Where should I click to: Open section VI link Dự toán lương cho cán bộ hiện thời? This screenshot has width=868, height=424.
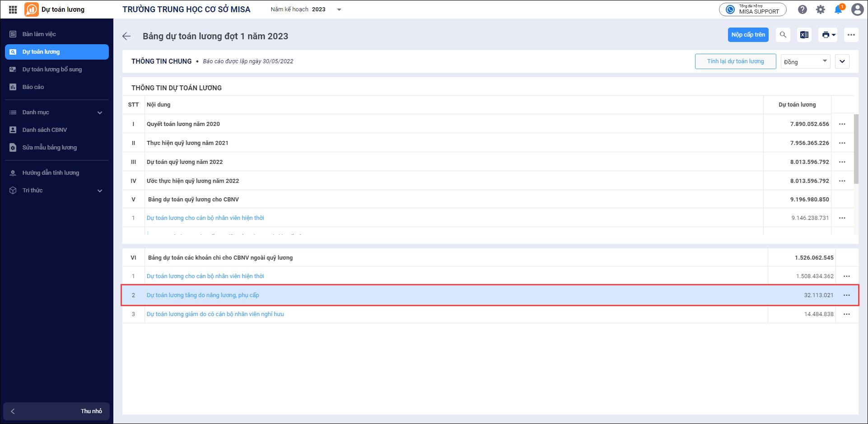click(x=205, y=276)
